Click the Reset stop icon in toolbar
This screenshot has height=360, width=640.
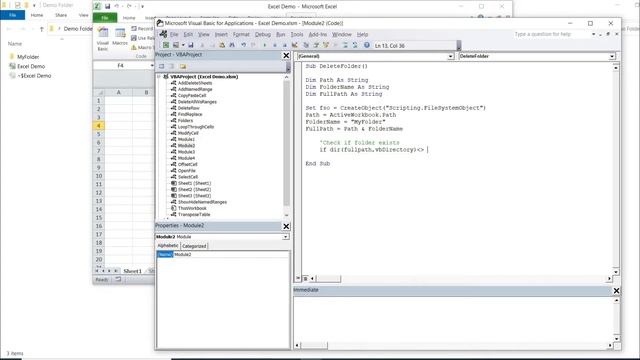[x=284, y=45]
